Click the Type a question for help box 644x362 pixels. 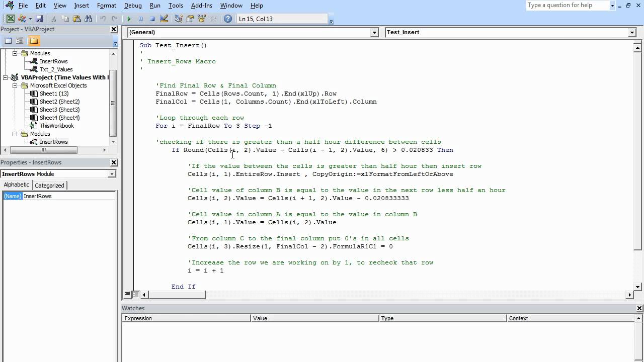(568, 6)
